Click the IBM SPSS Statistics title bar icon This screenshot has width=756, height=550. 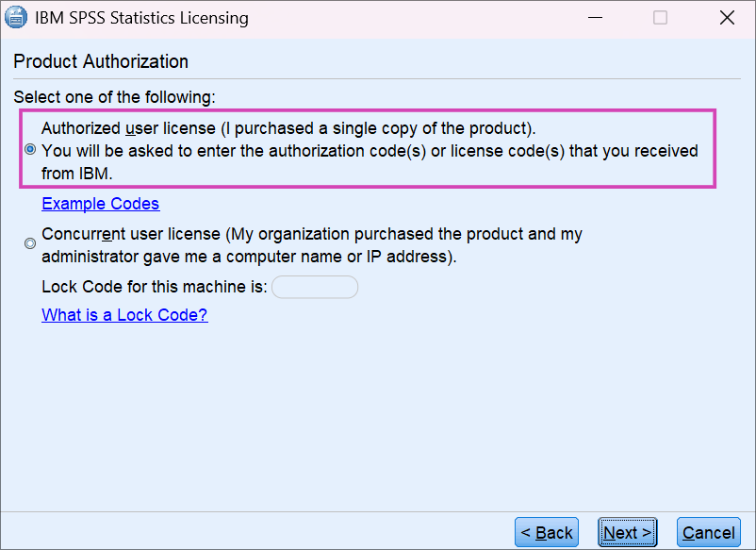[16, 17]
